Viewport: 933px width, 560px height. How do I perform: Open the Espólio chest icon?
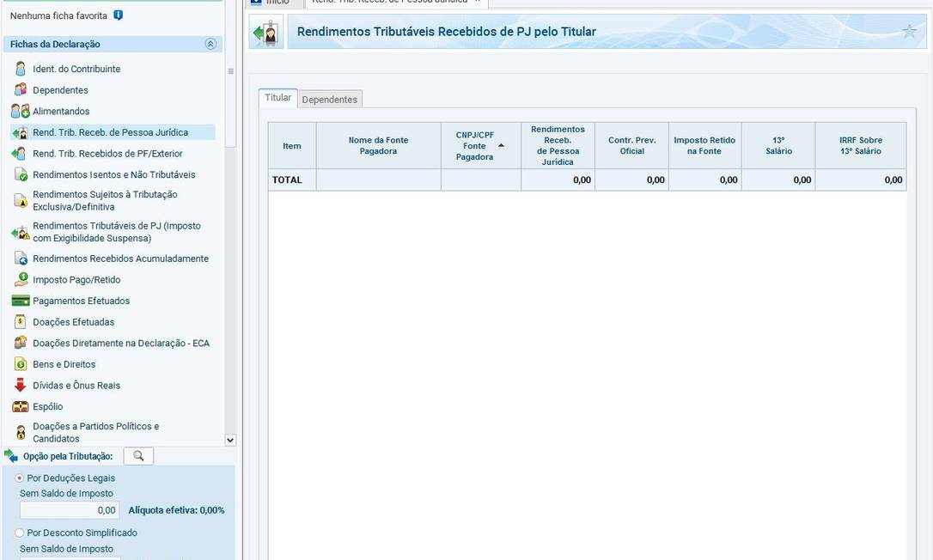(21, 406)
